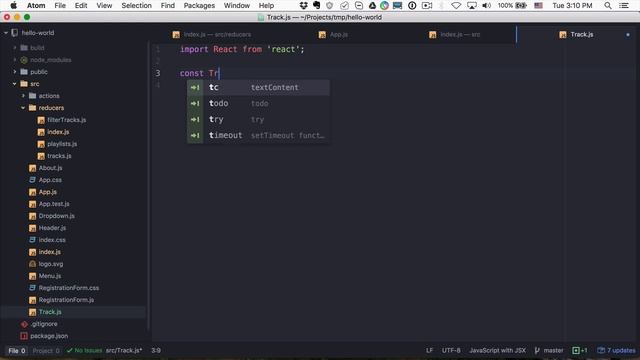Click the Project 0 linter button

pos(46,351)
